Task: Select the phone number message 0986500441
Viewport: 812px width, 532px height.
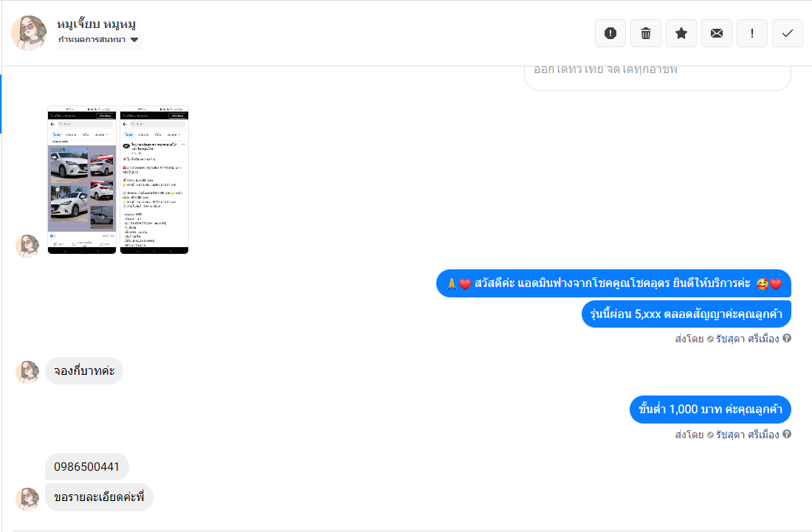Action: point(86,467)
